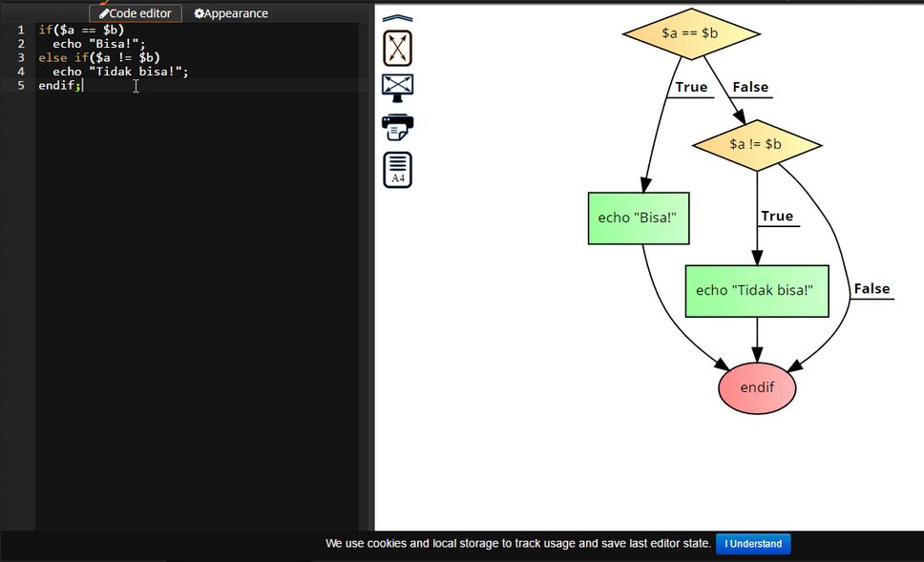
Task: Click the False label on the right branch
Action: 871,288
